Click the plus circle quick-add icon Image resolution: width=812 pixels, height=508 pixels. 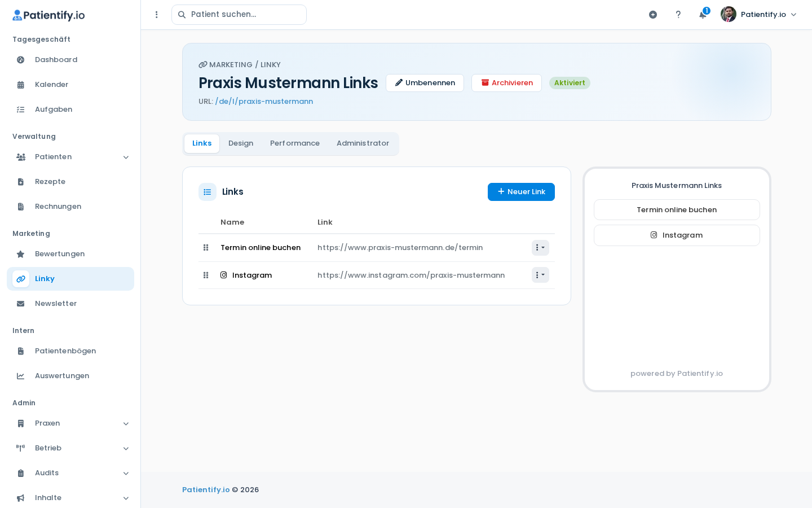click(653, 15)
